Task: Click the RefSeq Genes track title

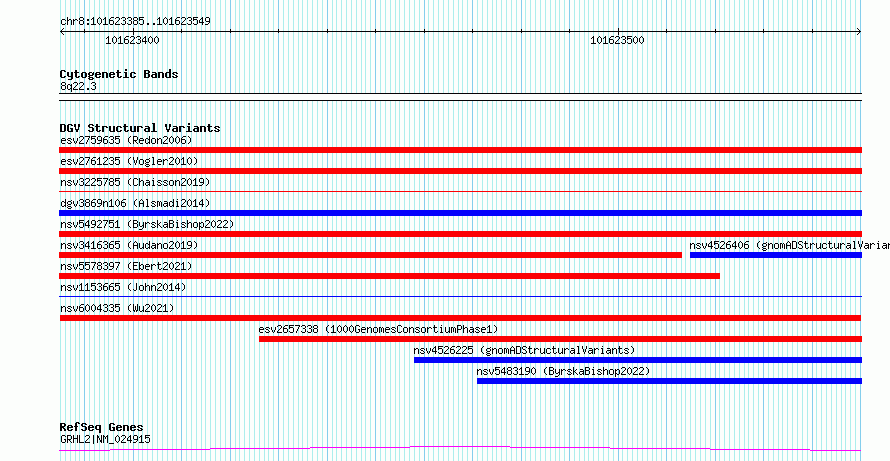Action: click(x=102, y=427)
